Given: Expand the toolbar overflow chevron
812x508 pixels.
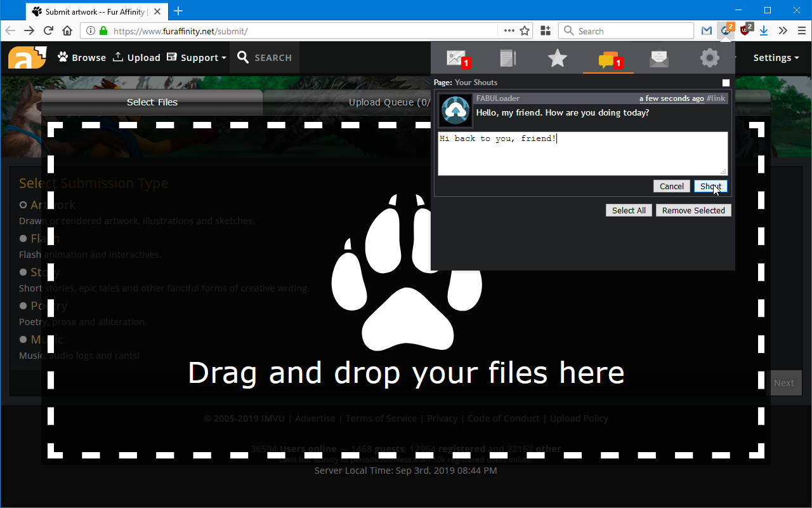Looking at the screenshot, I should tap(783, 30).
